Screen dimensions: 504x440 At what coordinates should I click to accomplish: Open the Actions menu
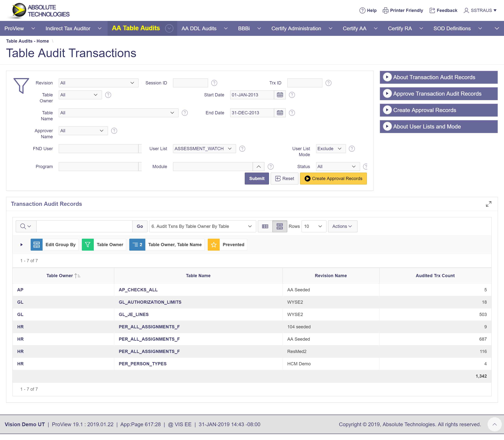342,226
